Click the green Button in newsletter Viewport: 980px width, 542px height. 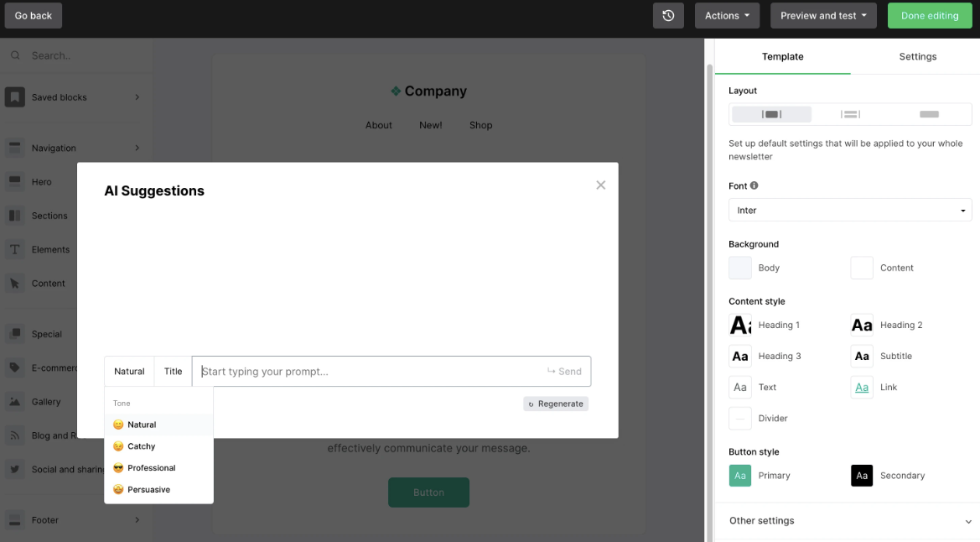(428, 492)
